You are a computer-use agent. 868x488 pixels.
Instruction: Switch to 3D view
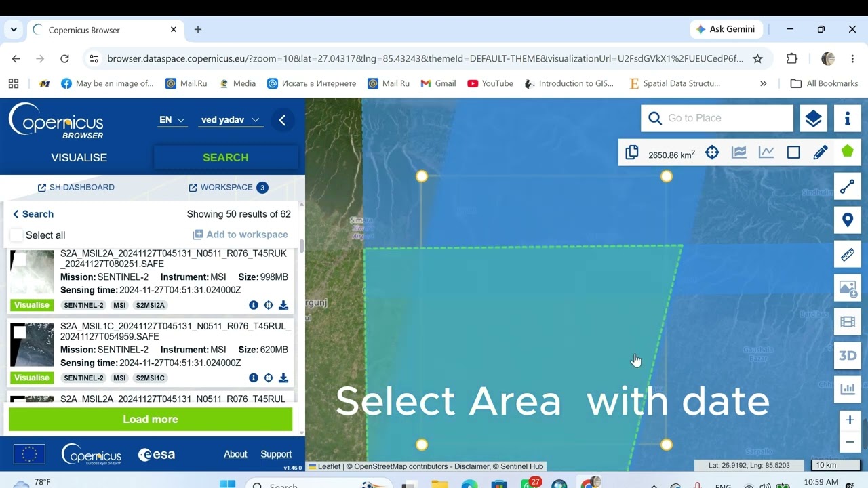tap(848, 356)
